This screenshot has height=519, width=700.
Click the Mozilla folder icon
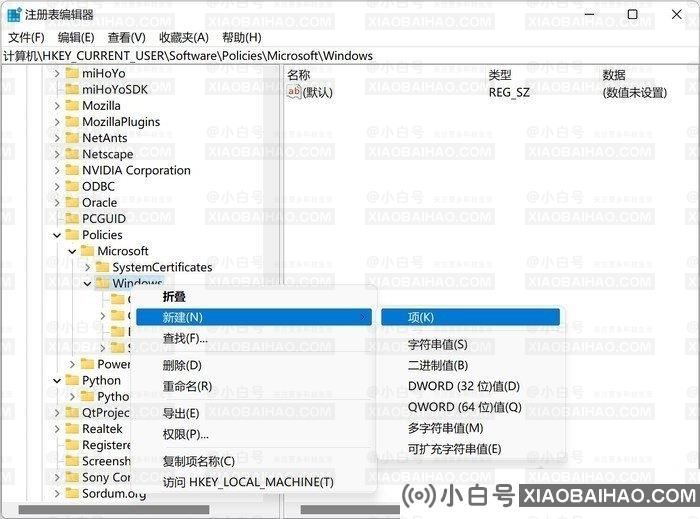click(72, 105)
